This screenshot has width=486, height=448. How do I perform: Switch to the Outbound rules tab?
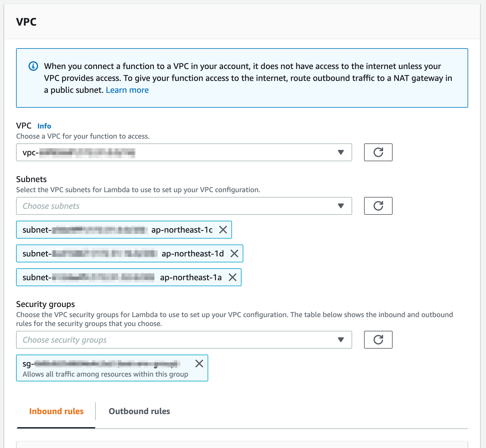[139, 411]
